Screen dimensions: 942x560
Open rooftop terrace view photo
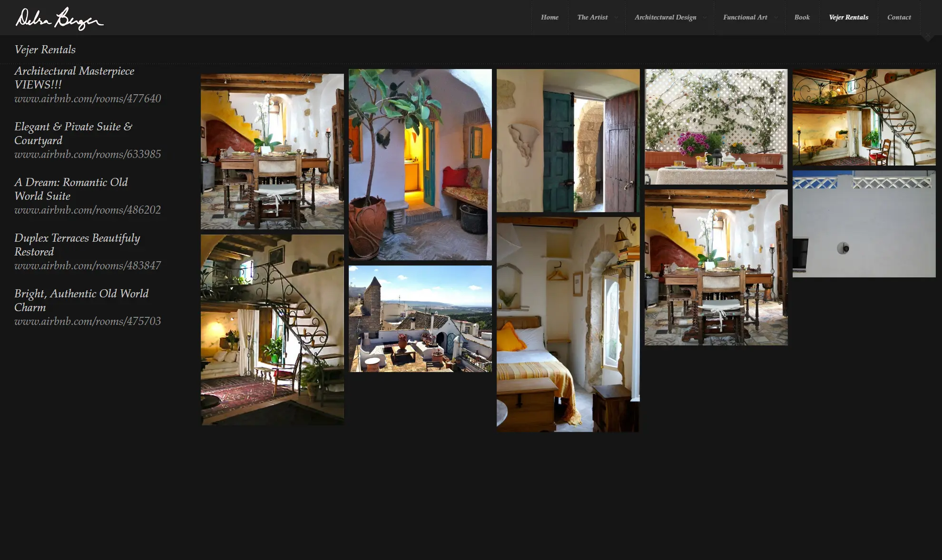pyautogui.click(x=420, y=319)
